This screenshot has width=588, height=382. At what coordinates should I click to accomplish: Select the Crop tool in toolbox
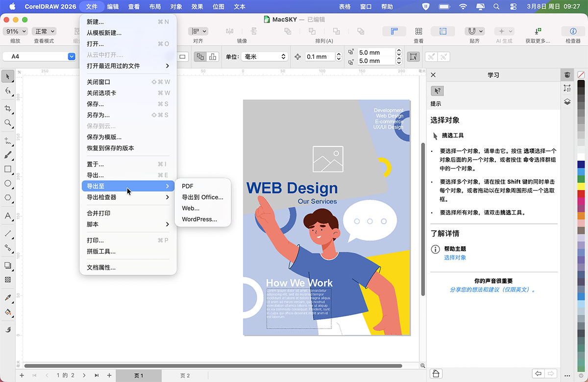(8, 108)
